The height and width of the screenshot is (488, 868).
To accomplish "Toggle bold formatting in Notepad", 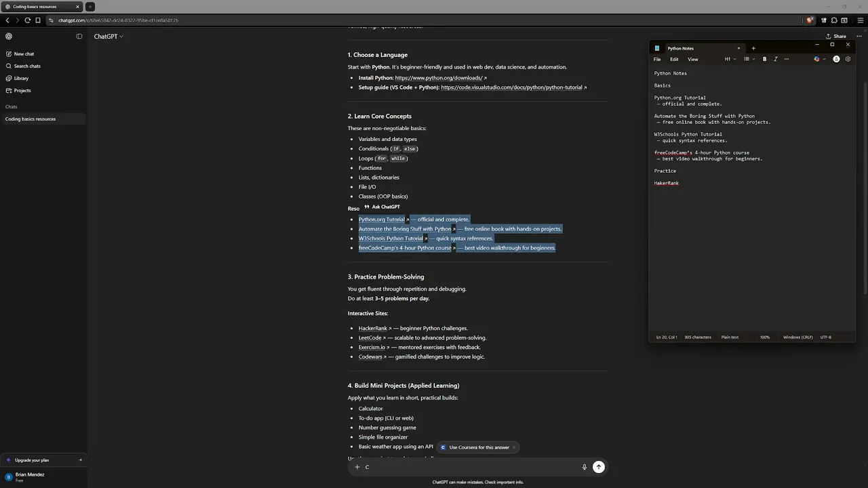I will pos(764,59).
